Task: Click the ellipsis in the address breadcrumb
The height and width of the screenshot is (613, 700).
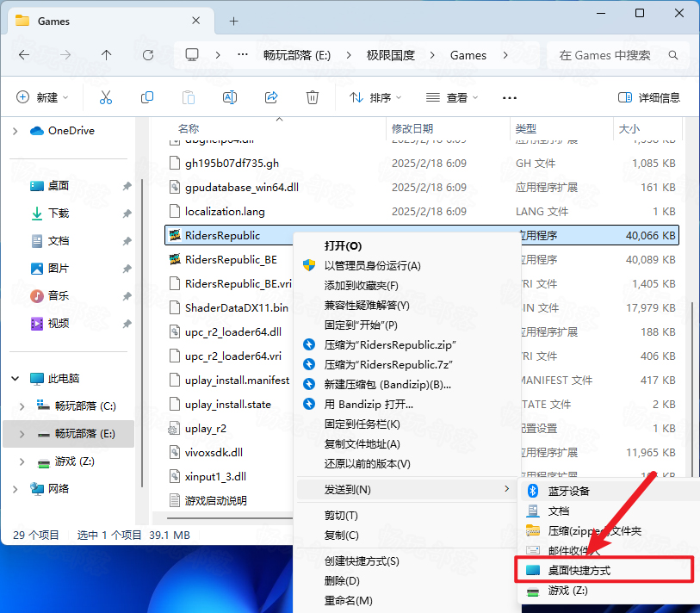Action: coord(243,54)
